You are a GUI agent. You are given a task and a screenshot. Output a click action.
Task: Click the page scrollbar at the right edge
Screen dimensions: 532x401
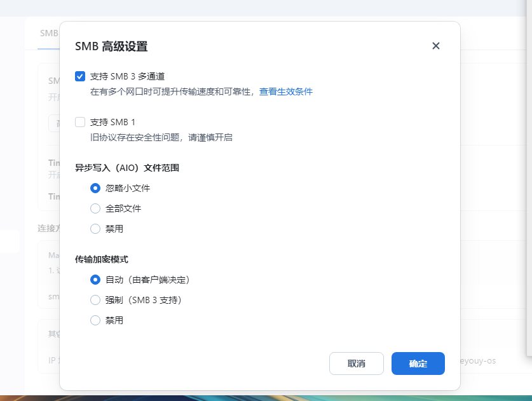(x=529, y=178)
